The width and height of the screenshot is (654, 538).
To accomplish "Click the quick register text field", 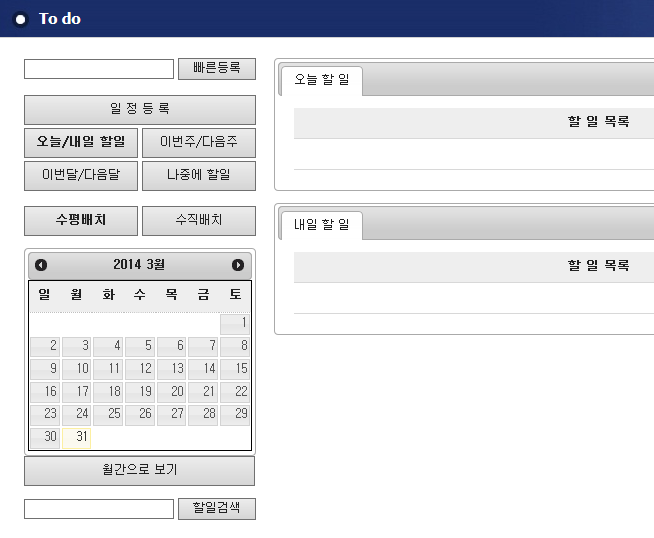I will click(x=99, y=69).
